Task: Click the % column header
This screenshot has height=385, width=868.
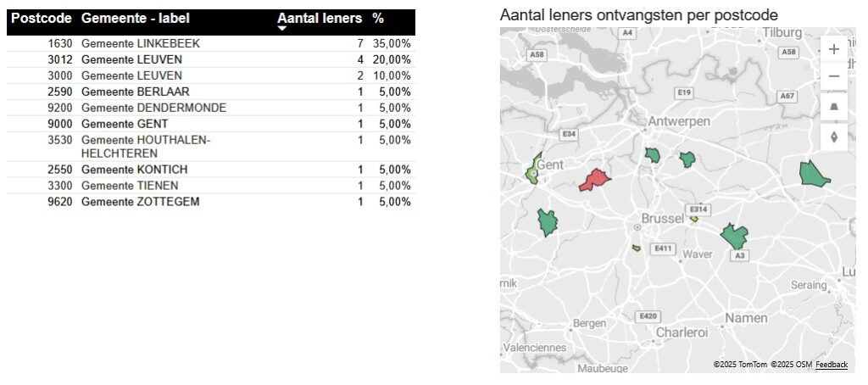Action: click(378, 18)
